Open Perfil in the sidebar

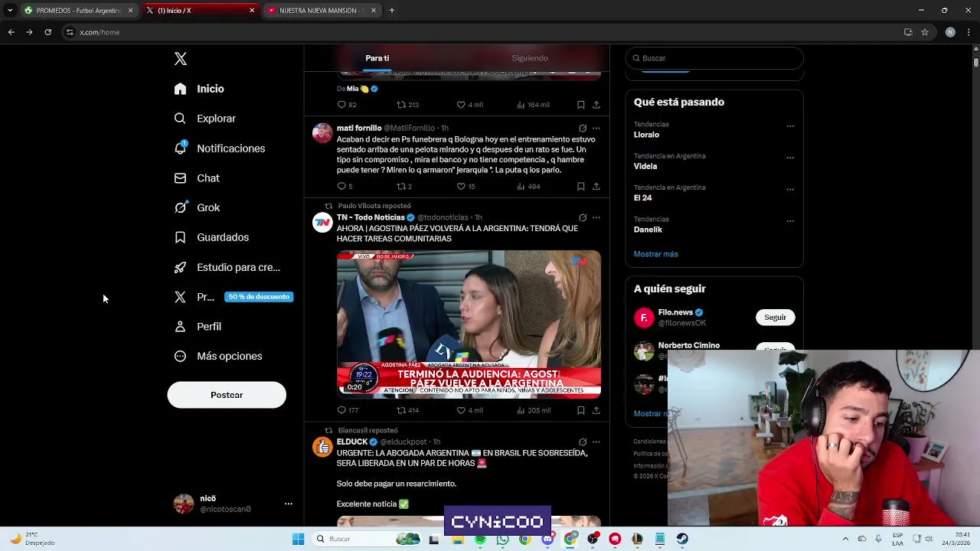pos(198,327)
